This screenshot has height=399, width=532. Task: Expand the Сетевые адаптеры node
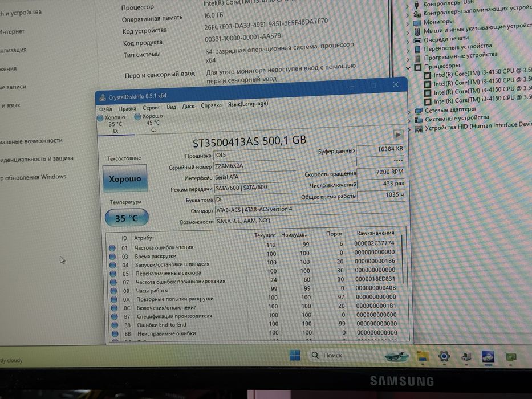[409, 112]
